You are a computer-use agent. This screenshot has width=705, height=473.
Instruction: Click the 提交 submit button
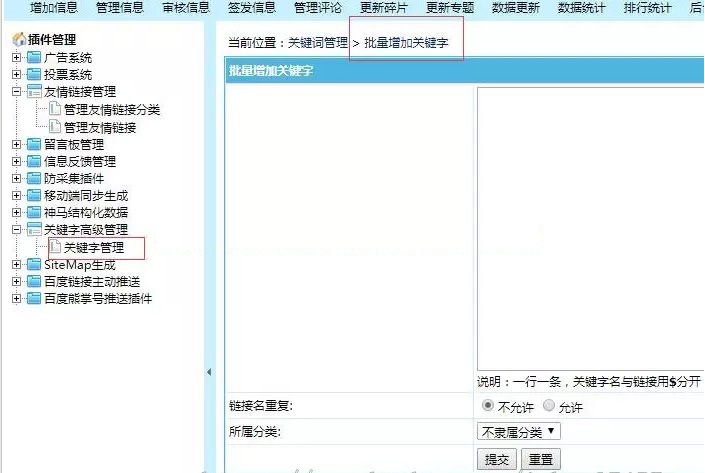click(497, 459)
